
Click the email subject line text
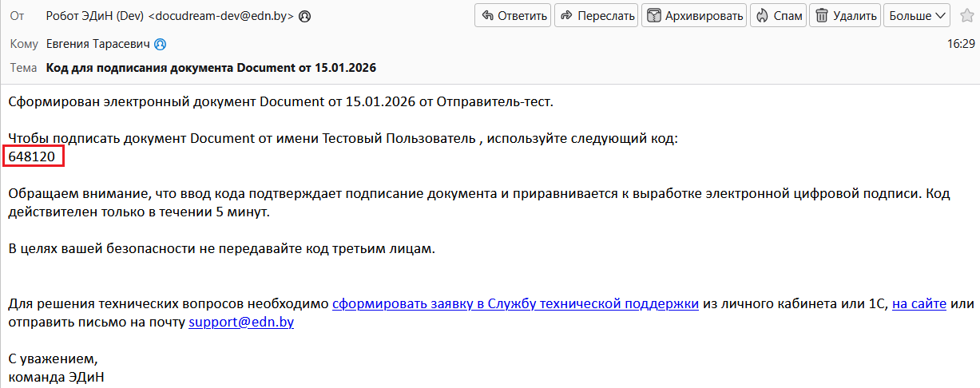click(x=211, y=68)
